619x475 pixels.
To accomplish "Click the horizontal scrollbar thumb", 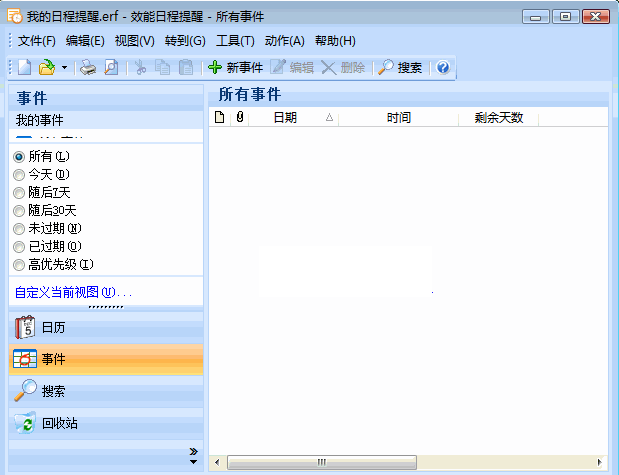I will coord(322,462).
